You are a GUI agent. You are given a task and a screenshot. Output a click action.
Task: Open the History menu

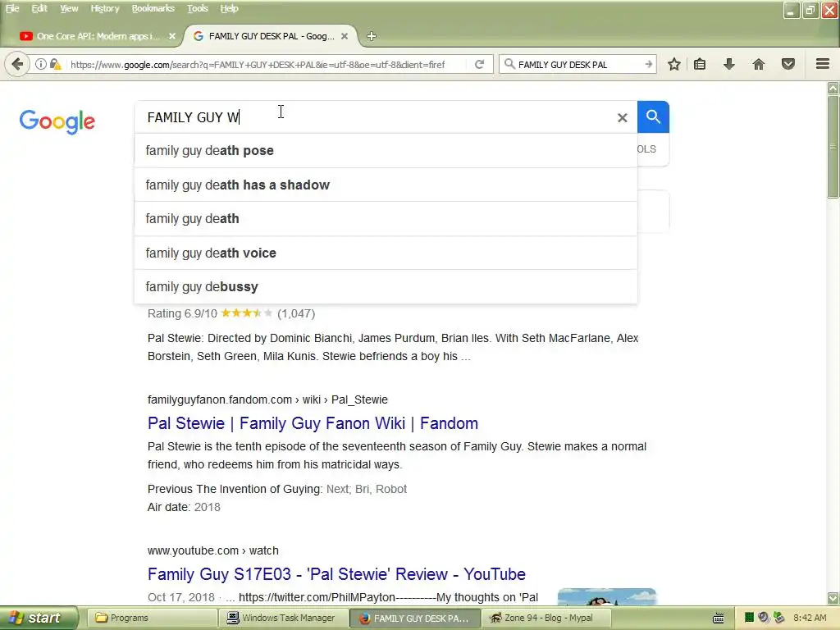(x=104, y=8)
